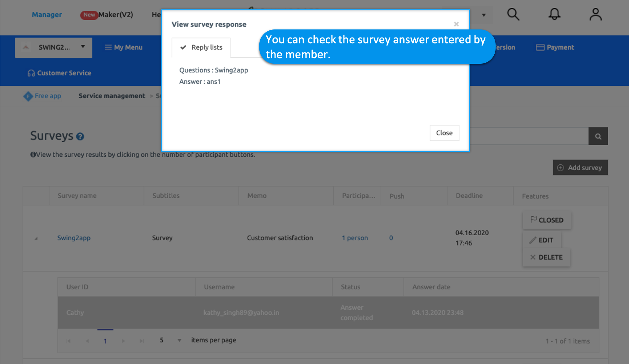Image resolution: width=629 pixels, height=364 pixels.
Task: Open the items per page dropdown
Action: (179, 340)
